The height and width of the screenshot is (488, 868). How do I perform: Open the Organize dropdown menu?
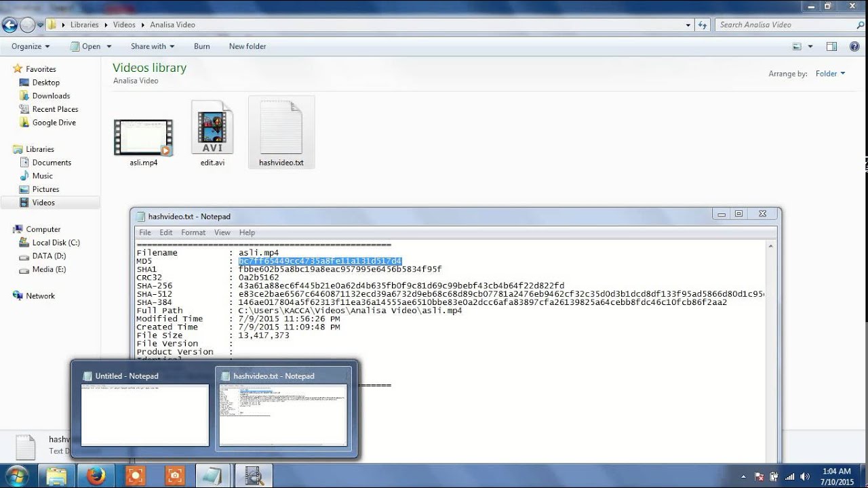[31, 47]
